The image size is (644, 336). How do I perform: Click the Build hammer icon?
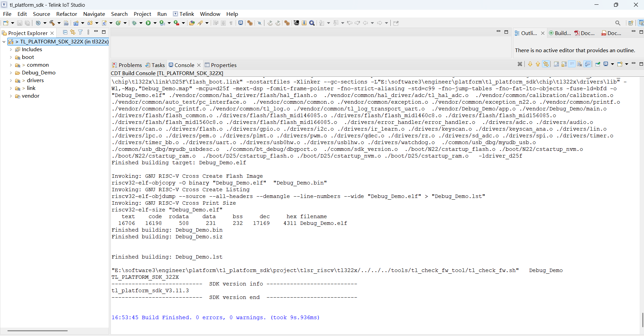[x=52, y=23]
